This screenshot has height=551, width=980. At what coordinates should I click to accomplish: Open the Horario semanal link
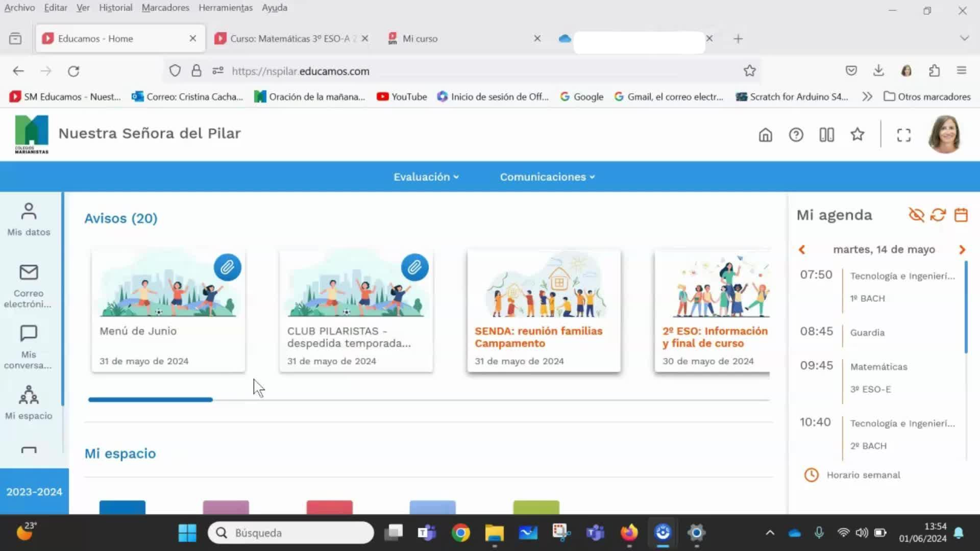[863, 475]
